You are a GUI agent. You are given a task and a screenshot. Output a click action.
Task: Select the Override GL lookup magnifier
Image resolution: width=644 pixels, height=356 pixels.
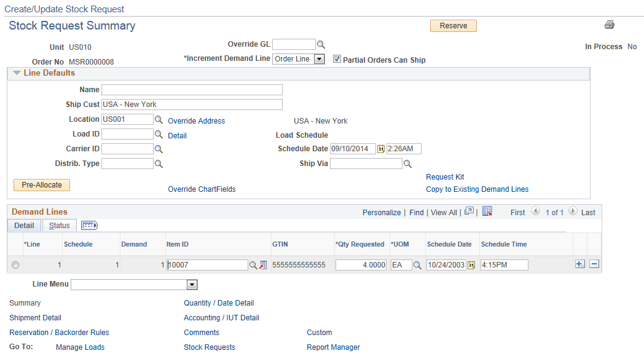coord(320,44)
